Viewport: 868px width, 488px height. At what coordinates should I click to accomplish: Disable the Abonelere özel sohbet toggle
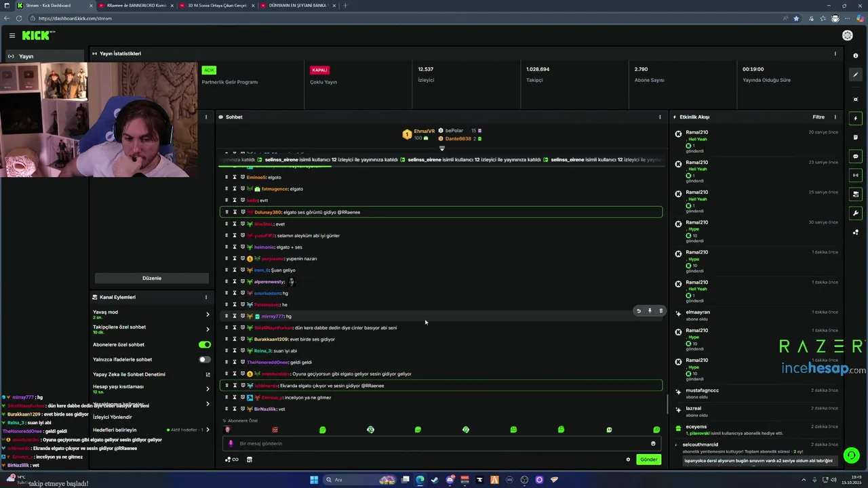[x=204, y=344]
